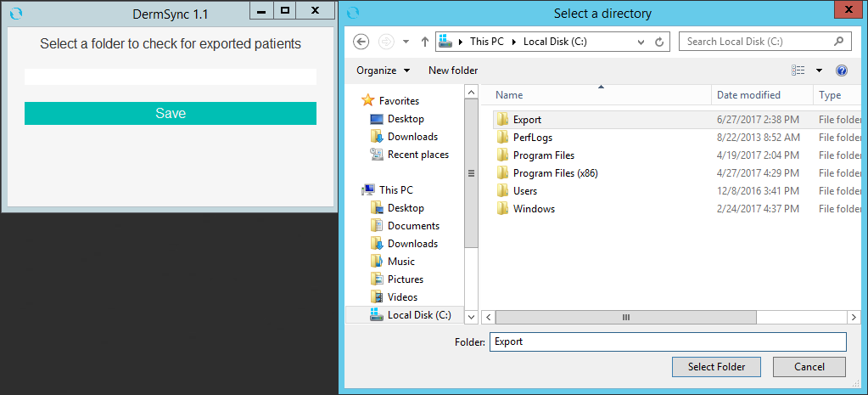The image size is (868, 395).
Task: Select the Windows folder icon
Action: point(502,209)
